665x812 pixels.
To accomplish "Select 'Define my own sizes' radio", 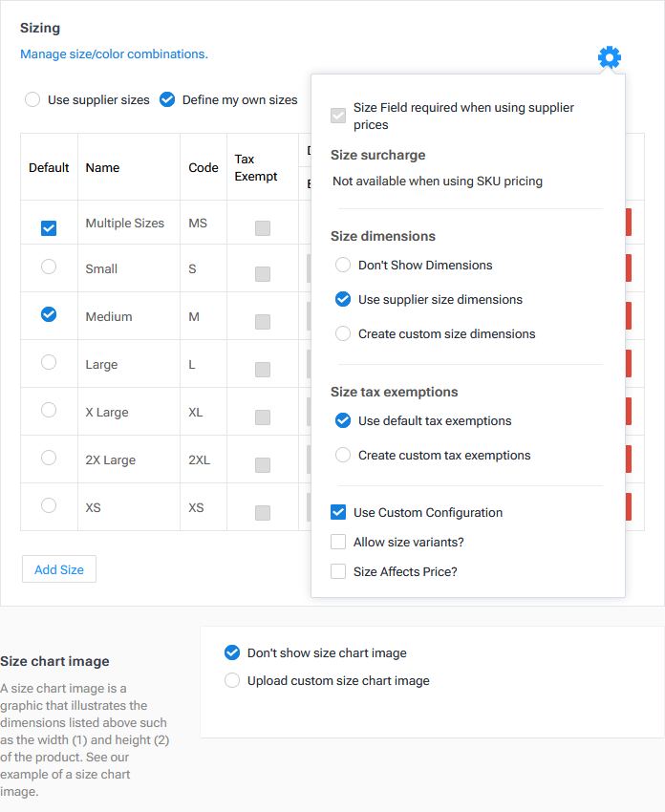I will coord(167,99).
